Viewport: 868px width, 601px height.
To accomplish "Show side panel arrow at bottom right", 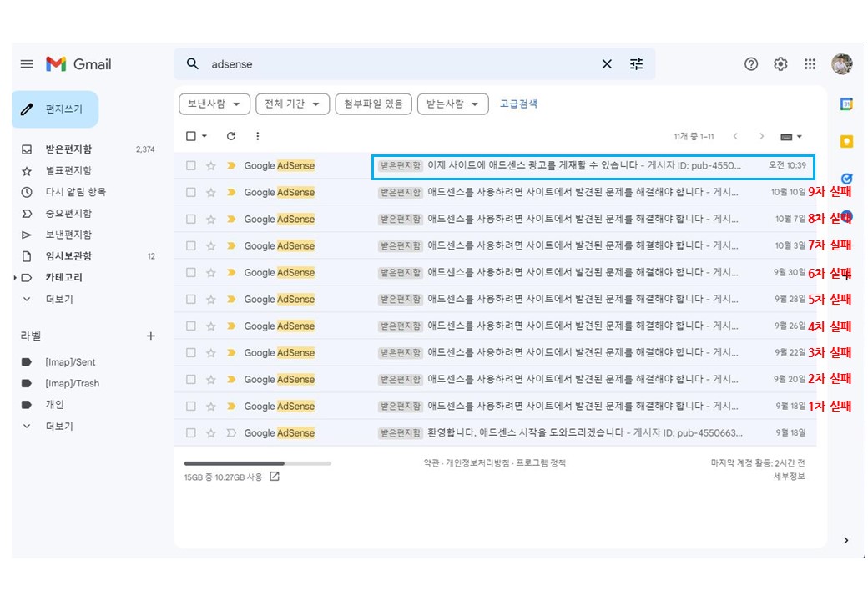I will tap(845, 540).
